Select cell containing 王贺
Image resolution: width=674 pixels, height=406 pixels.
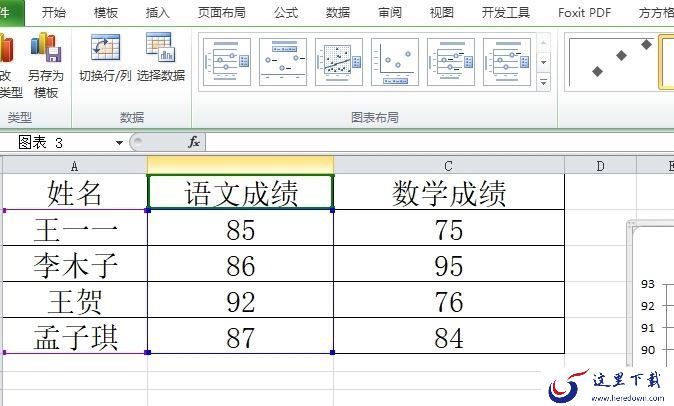point(75,300)
